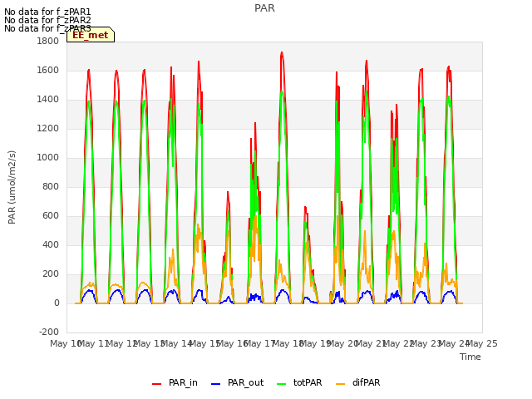Click the May 16 PAR_in peak
This screenshot has width=532, height=399.
(x=228, y=192)
